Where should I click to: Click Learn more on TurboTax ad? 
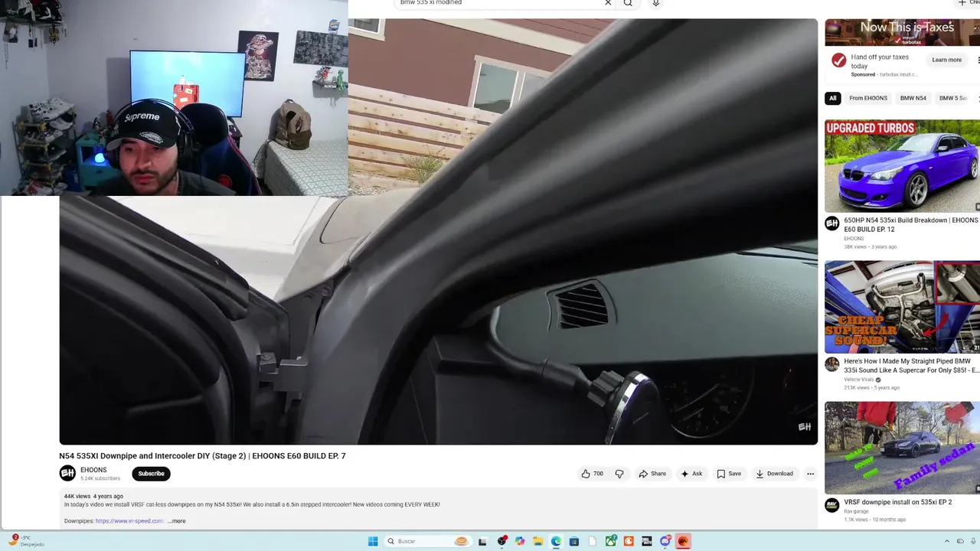pos(947,60)
